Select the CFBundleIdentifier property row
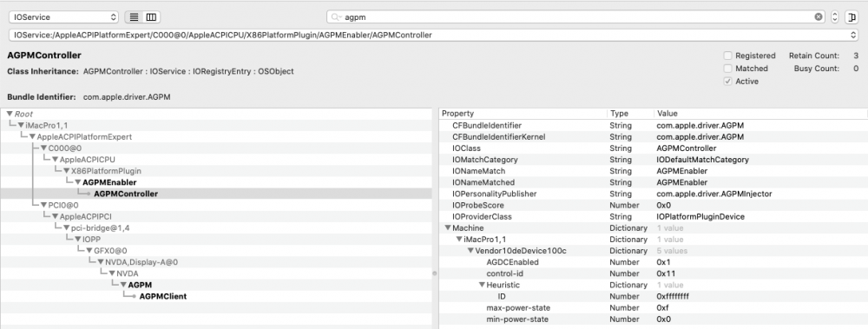 [x=654, y=126]
